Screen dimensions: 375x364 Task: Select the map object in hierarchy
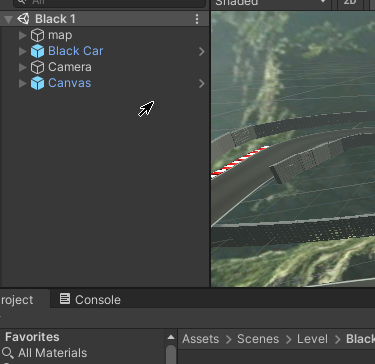(x=60, y=35)
